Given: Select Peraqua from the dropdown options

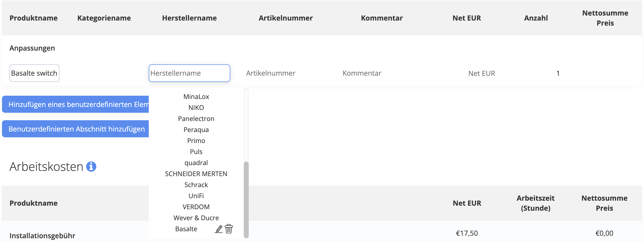Looking at the screenshot, I should coord(196,130).
